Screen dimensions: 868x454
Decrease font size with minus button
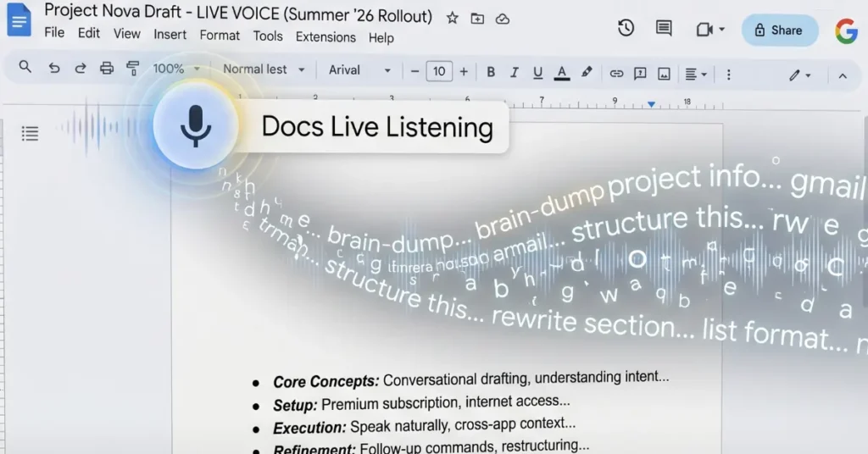click(415, 71)
